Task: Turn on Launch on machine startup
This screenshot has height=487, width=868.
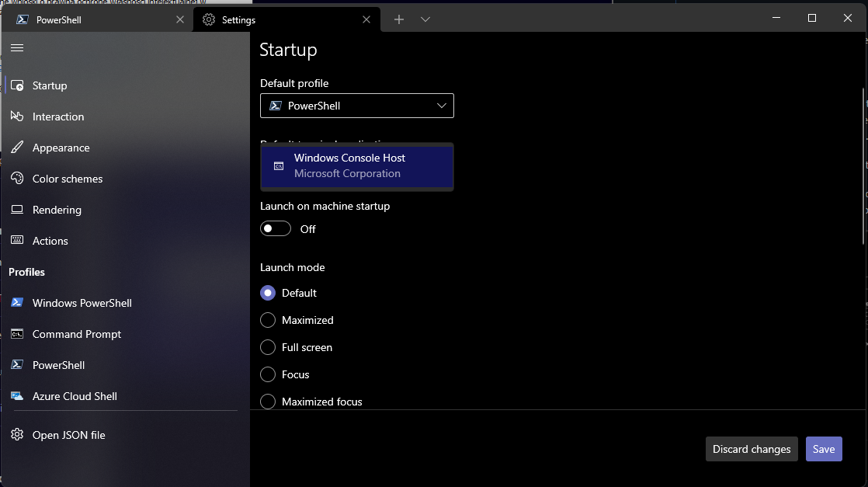Action: [x=275, y=228]
